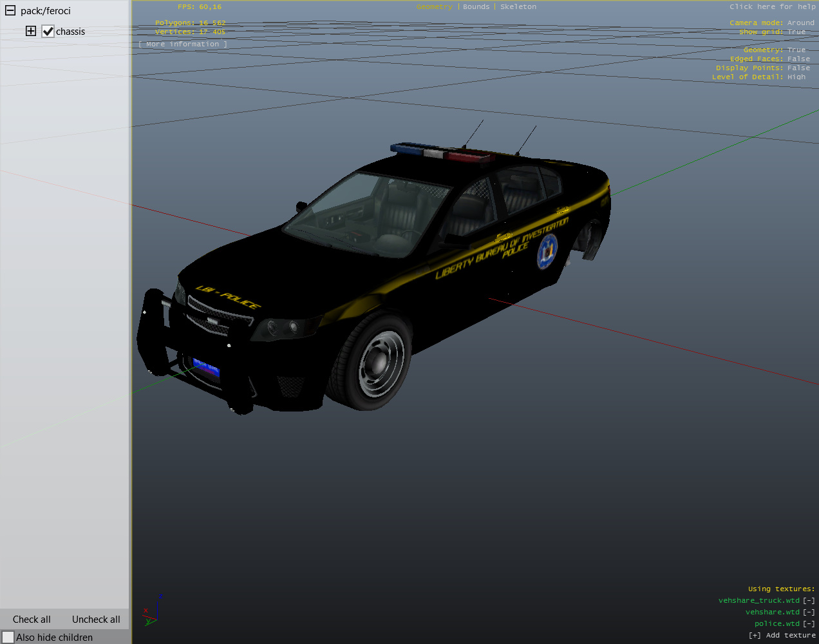Change Camera mode from Around
Screen dimensions: 819x644
800,23
